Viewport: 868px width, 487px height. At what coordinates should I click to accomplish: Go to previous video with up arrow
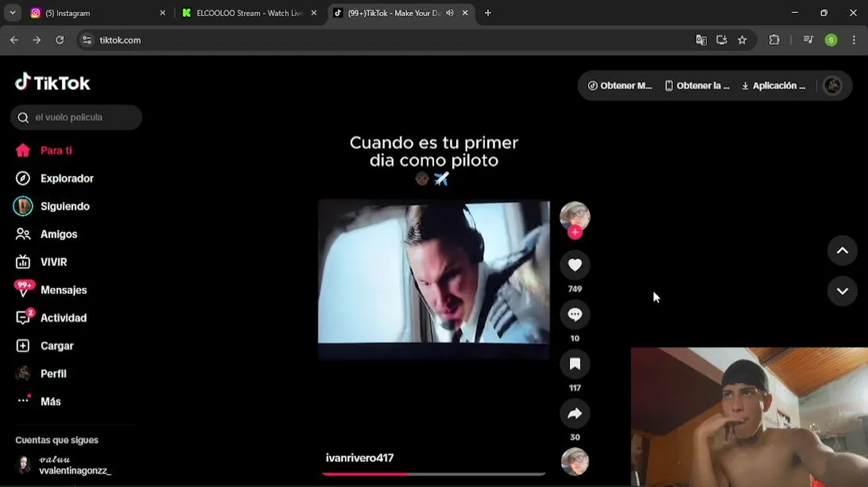(842, 251)
